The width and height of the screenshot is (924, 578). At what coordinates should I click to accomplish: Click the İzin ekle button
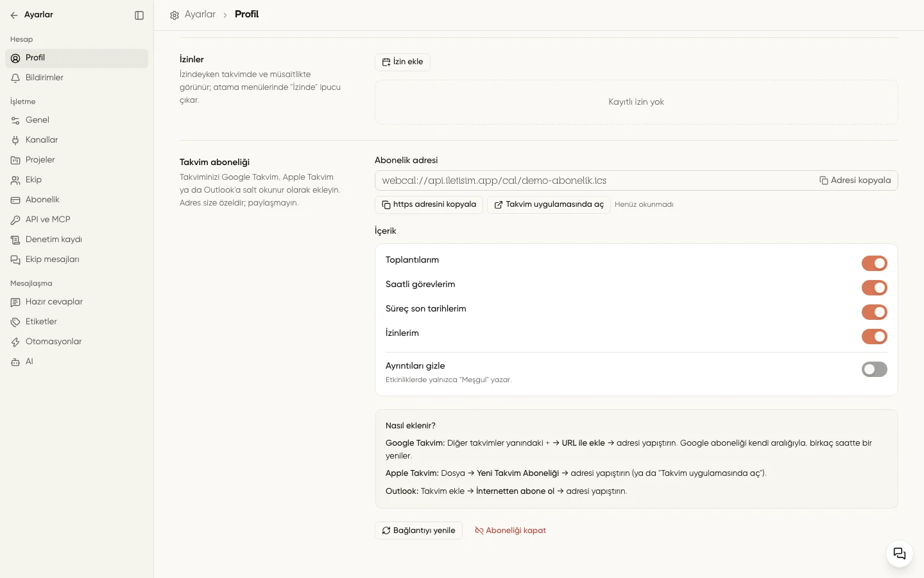[x=402, y=62]
